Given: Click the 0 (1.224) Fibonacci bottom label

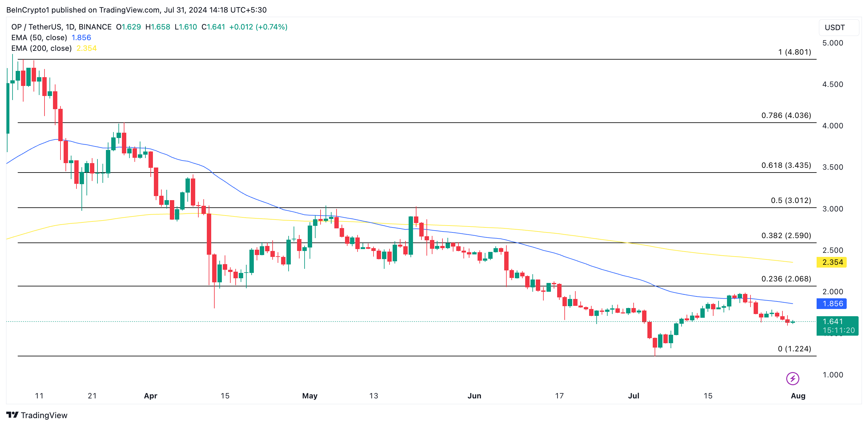Looking at the screenshot, I should pos(794,349).
